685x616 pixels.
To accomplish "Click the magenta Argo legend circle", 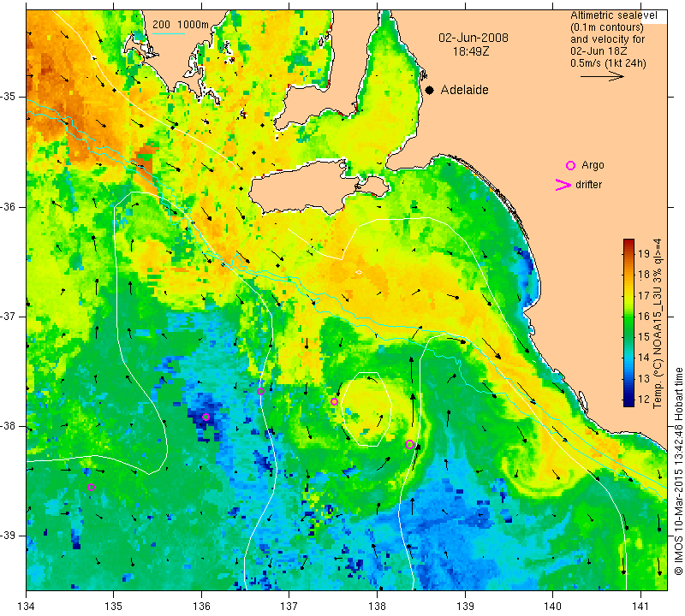I will click(x=570, y=165).
